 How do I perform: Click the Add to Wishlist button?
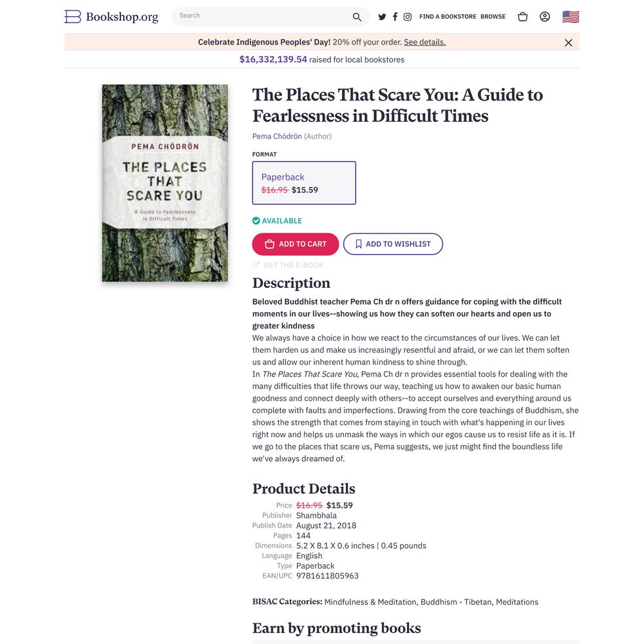(393, 244)
